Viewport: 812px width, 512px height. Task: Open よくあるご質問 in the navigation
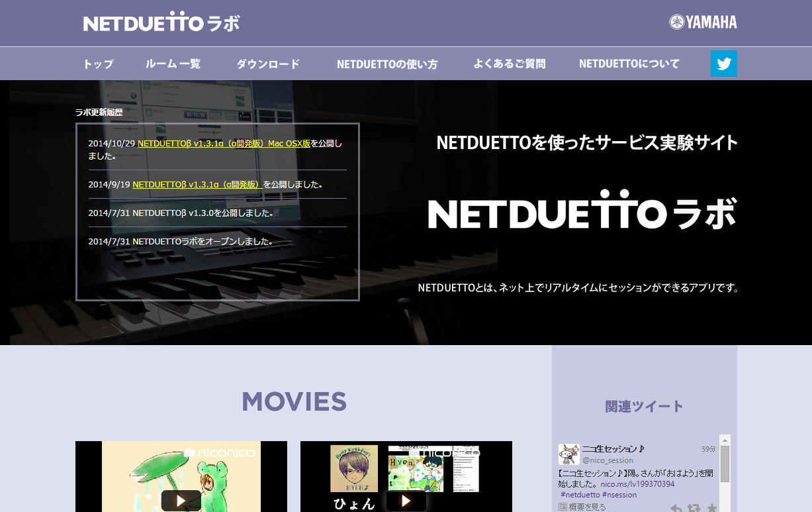pyautogui.click(x=510, y=64)
